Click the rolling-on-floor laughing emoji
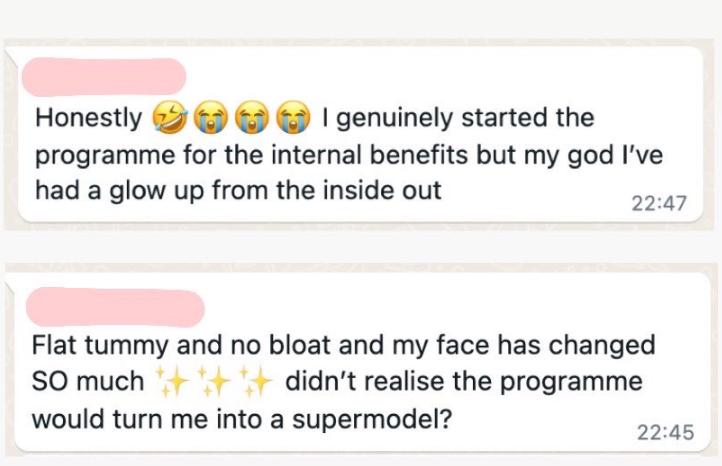 click(x=167, y=119)
